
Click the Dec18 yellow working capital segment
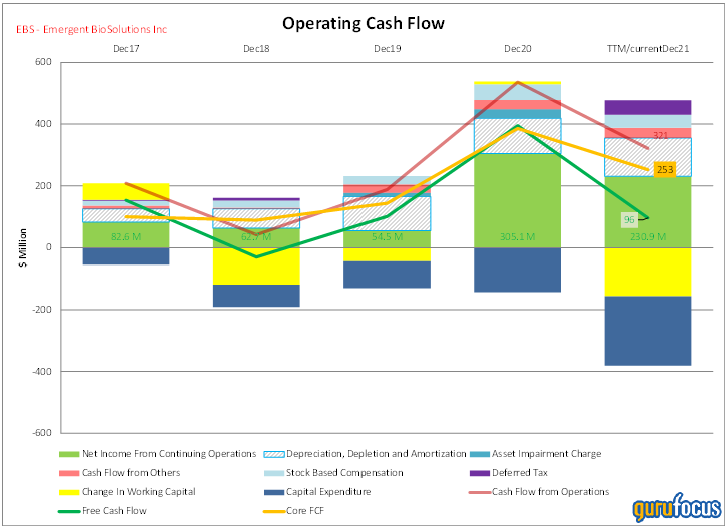point(256,267)
